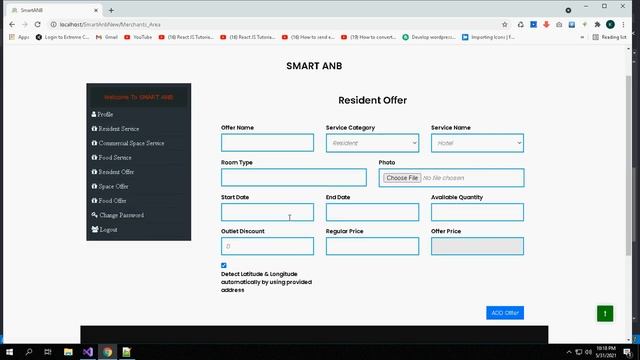
Task: Open Change Password in sidebar
Action: point(118,215)
